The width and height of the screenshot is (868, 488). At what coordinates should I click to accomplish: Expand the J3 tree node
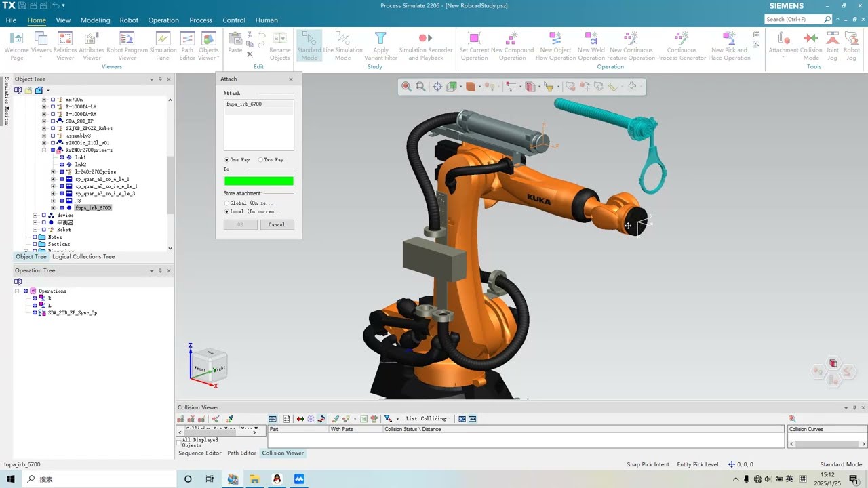[x=53, y=201]
